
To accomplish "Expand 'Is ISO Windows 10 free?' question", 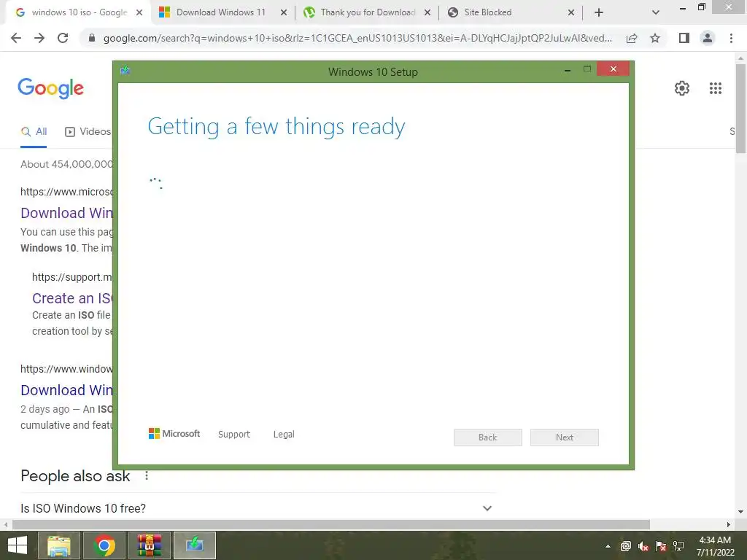I will coord(256,508).
